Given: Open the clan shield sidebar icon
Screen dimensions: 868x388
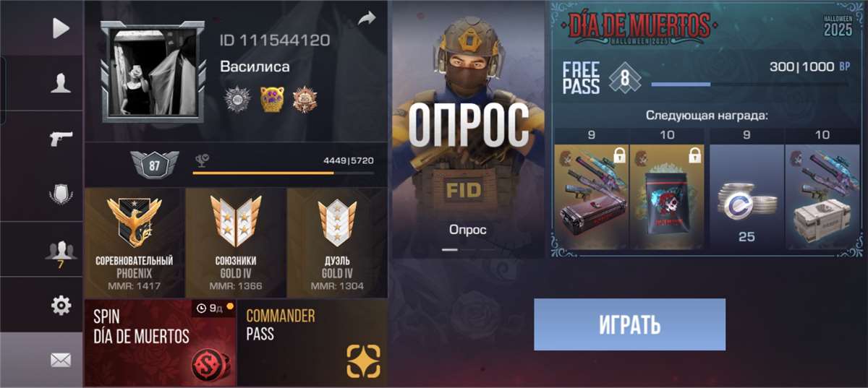Looking at the screenshot, I should click(61, 194).
